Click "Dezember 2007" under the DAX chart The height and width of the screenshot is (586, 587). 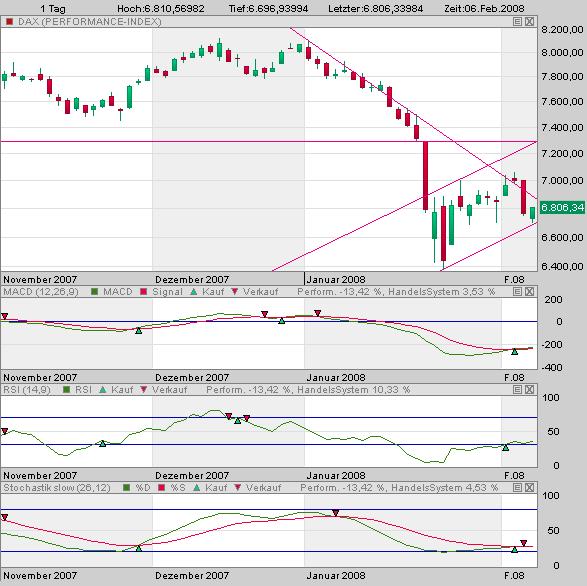pyautogui.click(x=192, y=279)
